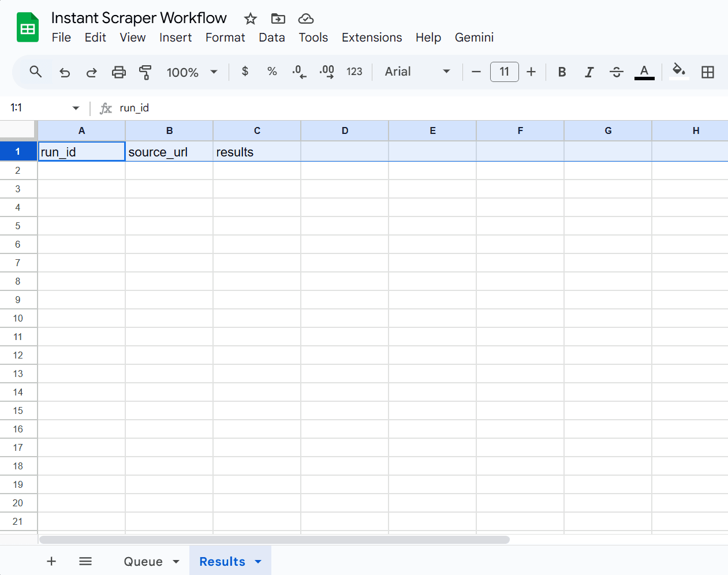Format as percent
The image size is (728, 575).
click(272, 72)
